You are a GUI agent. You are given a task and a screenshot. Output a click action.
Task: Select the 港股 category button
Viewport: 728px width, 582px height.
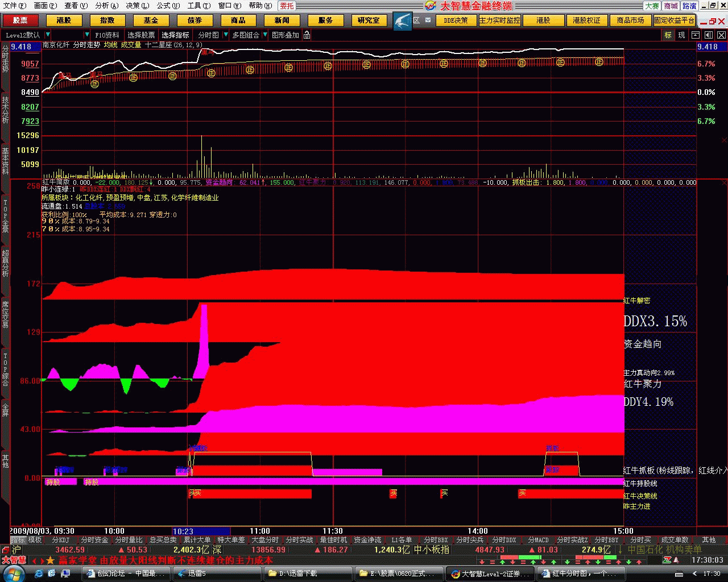(64, 20)
